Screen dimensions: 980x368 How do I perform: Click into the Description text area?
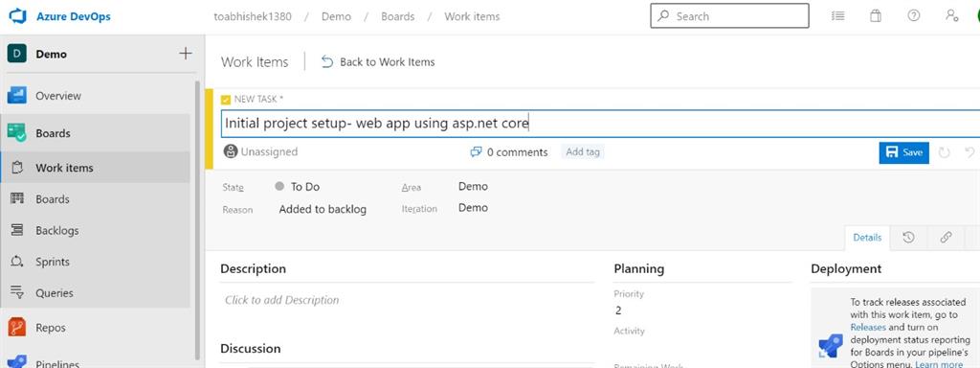pyautogui.click(x=407, y=300)
